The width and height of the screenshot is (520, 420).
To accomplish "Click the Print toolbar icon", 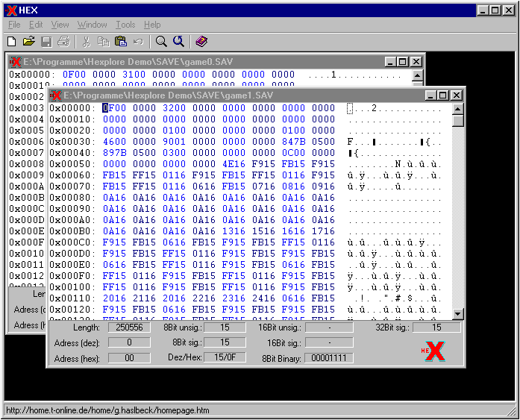I will tap(63, 42).
